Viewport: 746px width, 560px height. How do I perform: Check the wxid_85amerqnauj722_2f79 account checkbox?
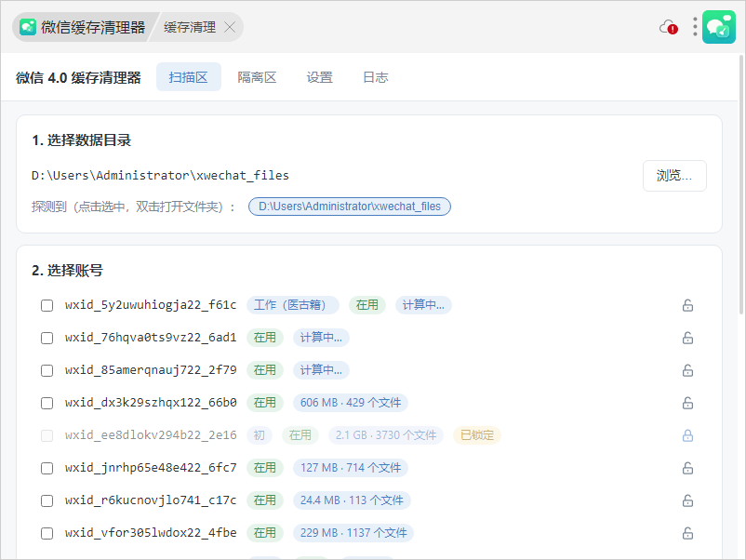47,370
